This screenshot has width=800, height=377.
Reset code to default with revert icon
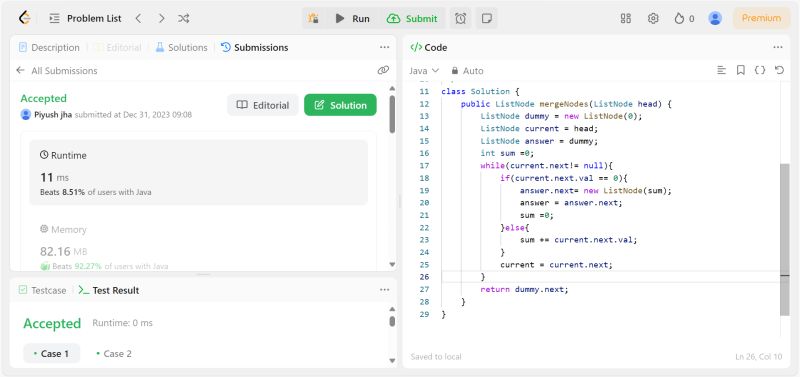(x=779, y=70)
